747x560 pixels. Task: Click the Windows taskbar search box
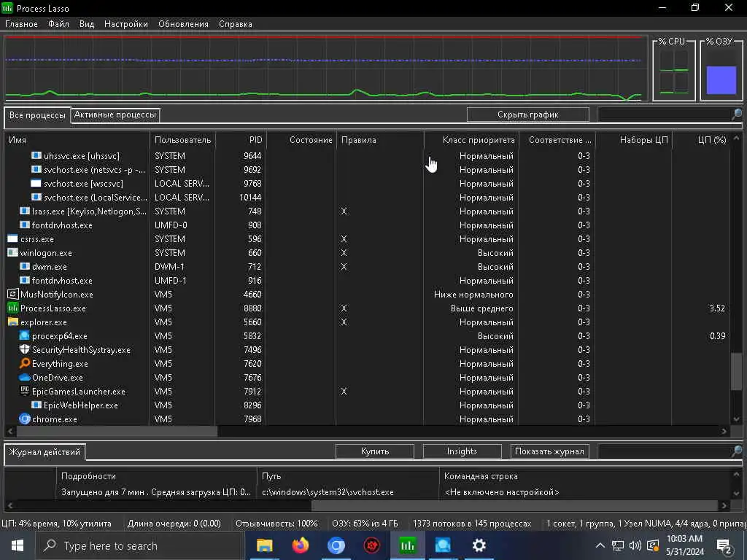(x=140, y=545)
